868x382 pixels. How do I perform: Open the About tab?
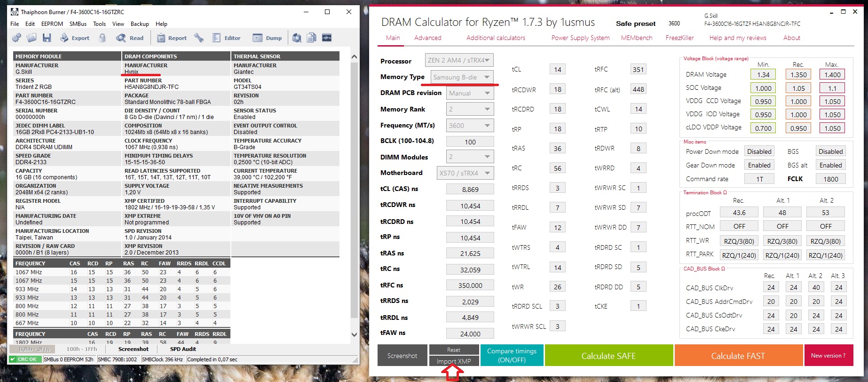tap(792, 38)
